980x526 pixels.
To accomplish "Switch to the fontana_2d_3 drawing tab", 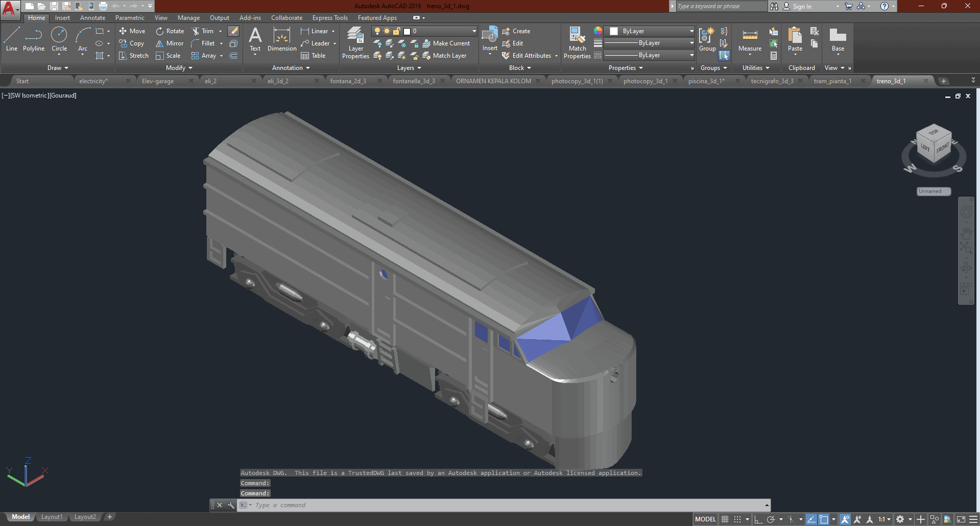I will point(348,81).
